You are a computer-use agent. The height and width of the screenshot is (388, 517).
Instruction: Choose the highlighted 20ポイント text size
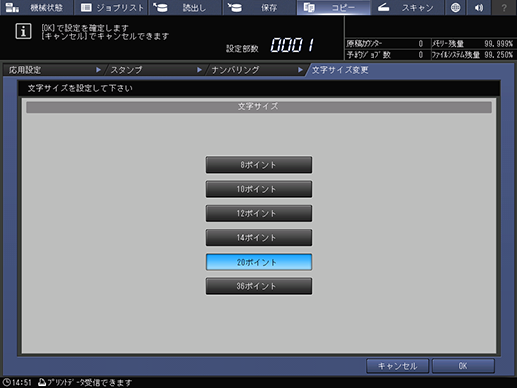point(259,262)
